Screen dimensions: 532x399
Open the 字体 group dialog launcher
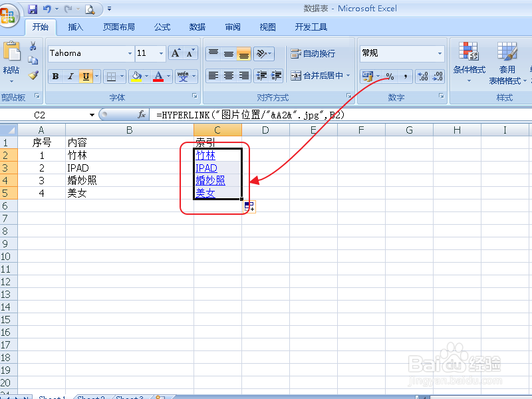(x=195, y=96)
